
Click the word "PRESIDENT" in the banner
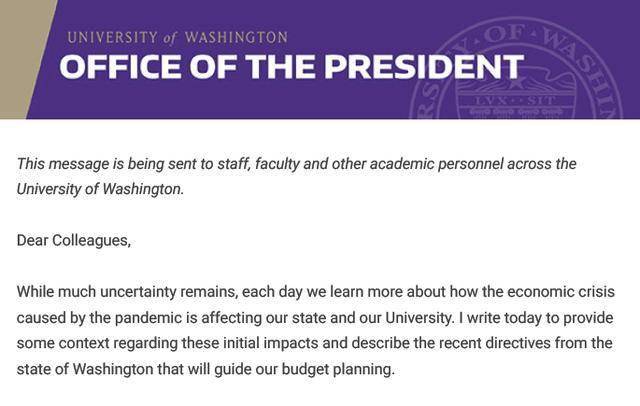click(x=420, y=67)
